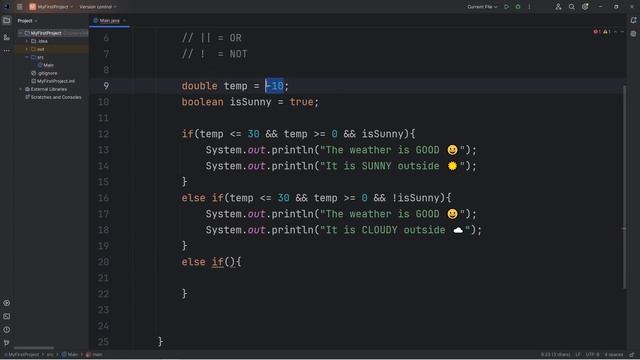Click 'double' keyword on line 9

pos(200,86)
